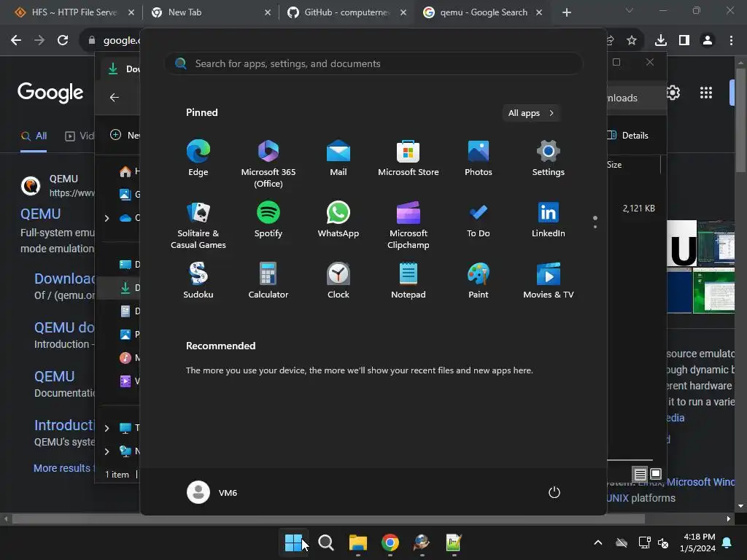Go to next page of pinned apps

tap(595, 227)
